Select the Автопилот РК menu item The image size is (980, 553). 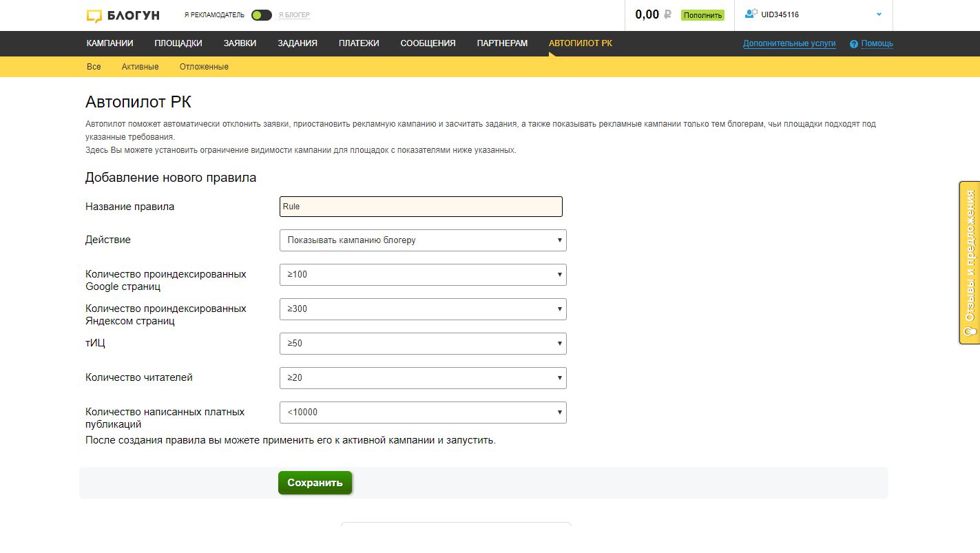pyautogui.click(x=581, y=43)
